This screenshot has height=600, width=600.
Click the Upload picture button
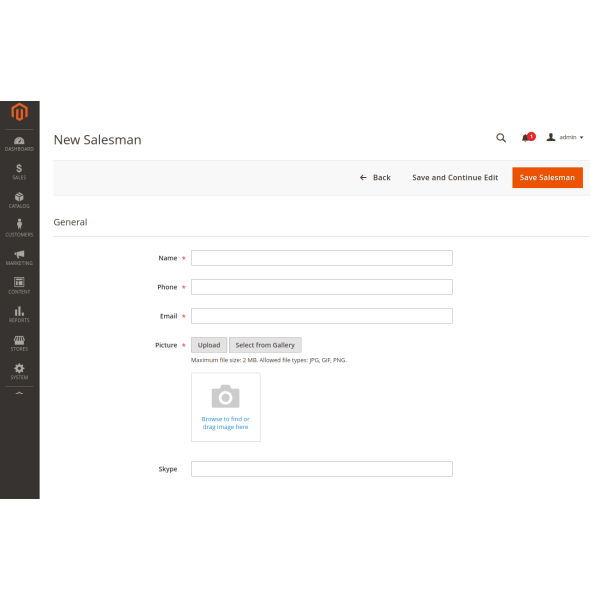pos(209,345)
